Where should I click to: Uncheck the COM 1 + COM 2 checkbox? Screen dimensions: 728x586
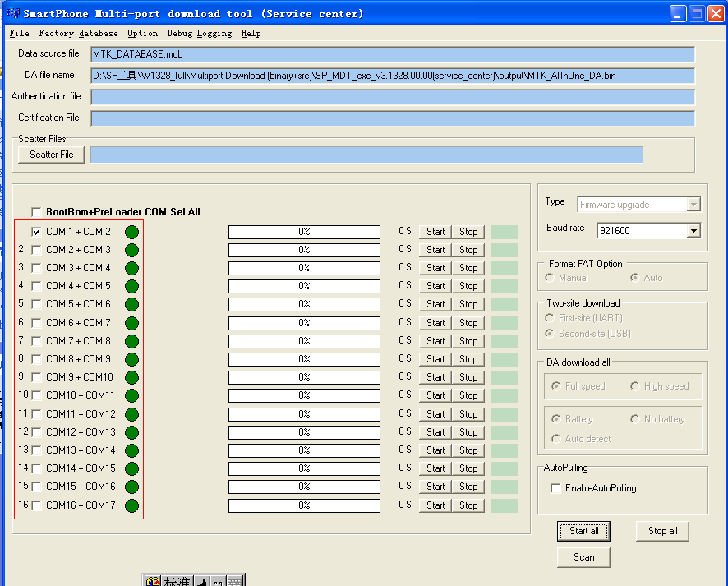click(x=36, y=232)
